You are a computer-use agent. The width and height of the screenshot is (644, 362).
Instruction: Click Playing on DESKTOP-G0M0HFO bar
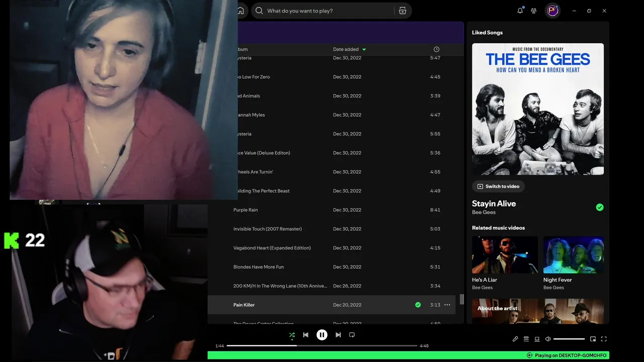408,355
